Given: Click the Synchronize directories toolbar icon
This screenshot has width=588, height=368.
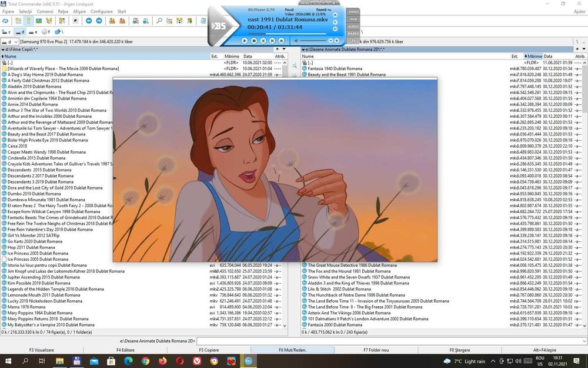Looking at the screenshot, I should pyautogui.click(x=179, y=21).
